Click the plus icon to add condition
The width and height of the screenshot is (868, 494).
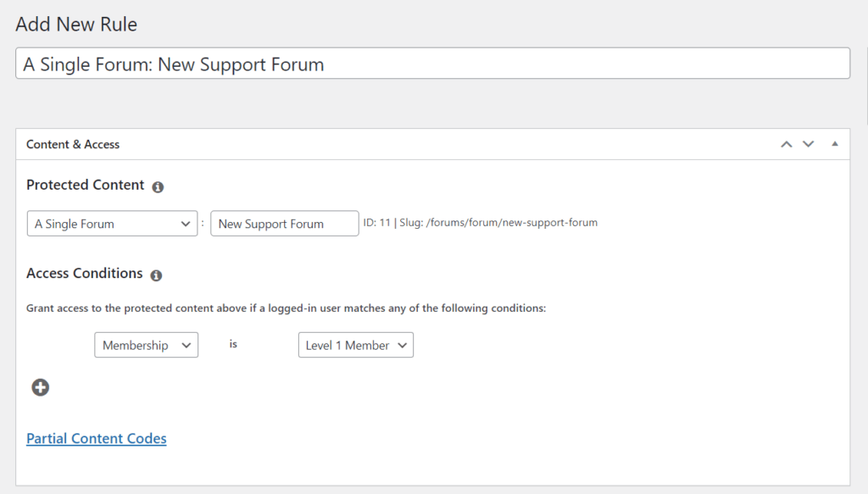[x=40, y=387]
